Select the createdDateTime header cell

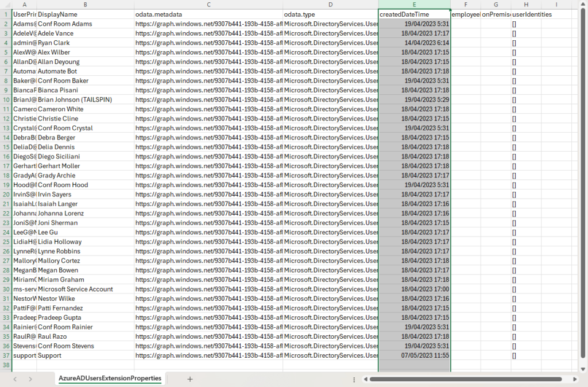pos(415,14)
